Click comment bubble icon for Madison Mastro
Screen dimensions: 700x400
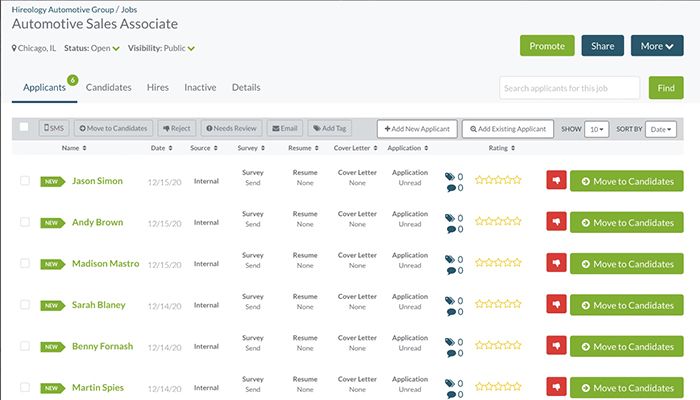450,271
